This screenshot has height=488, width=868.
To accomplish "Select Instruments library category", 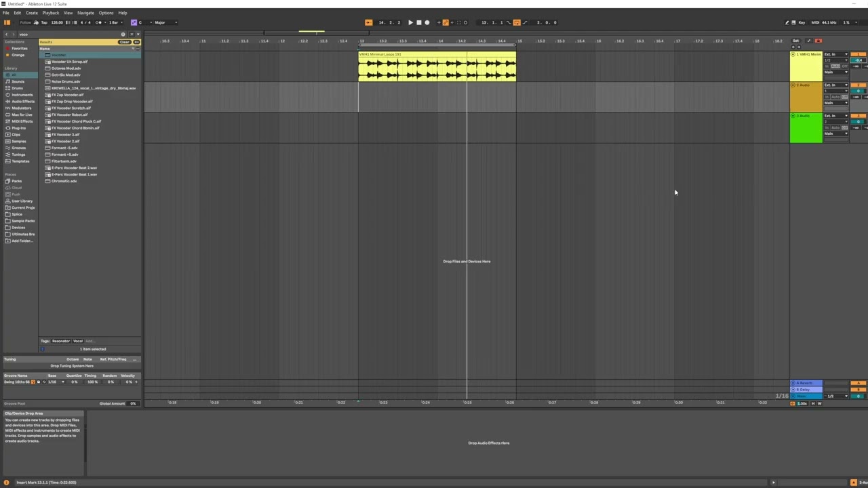I will point(22,95).
